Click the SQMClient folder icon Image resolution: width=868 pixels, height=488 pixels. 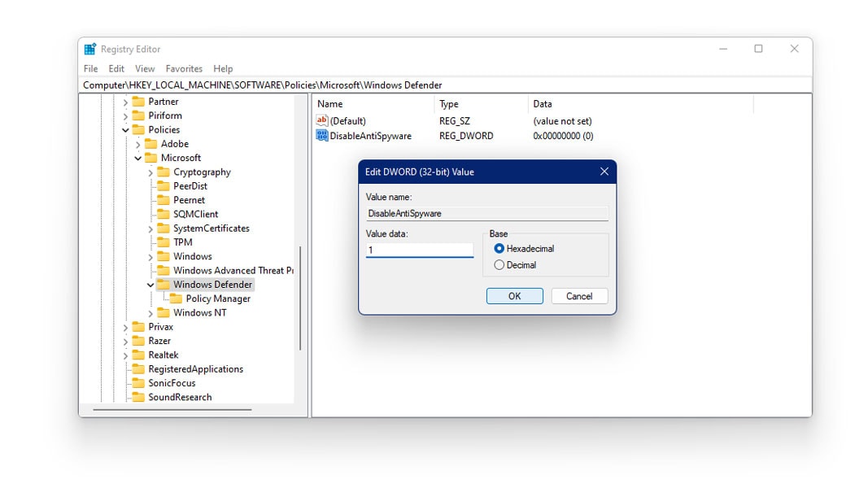[164, 214]
